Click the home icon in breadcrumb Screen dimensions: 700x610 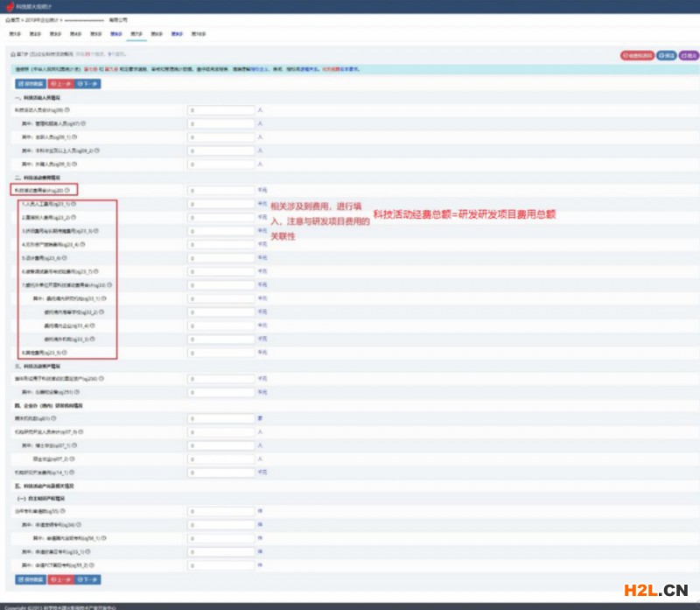[8, 18]
